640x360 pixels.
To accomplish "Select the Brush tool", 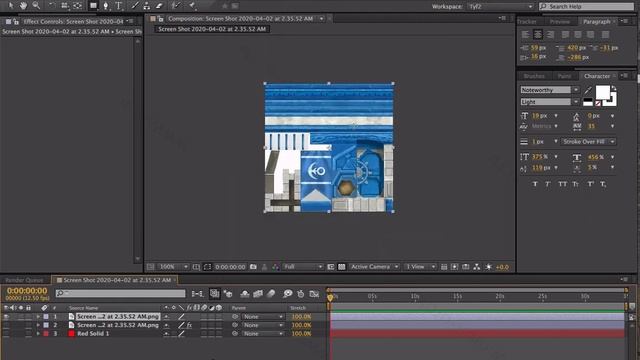I will (x=135, y=6).
